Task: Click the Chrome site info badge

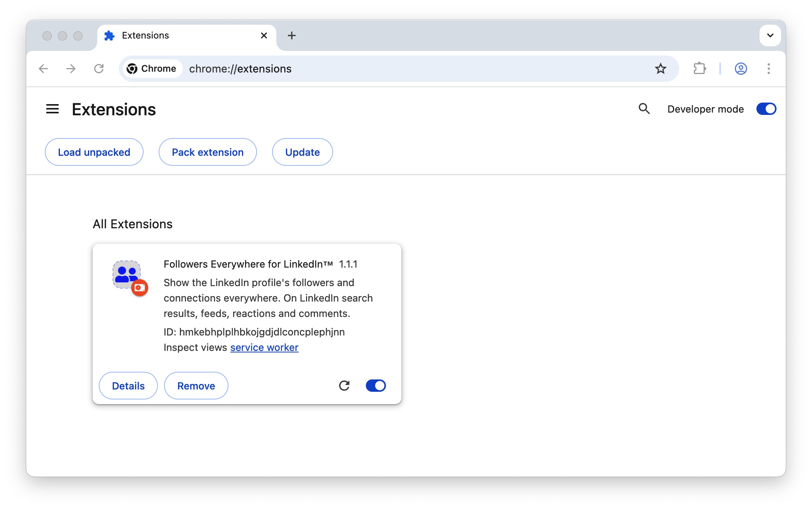Action: click(x=152, y=69)
